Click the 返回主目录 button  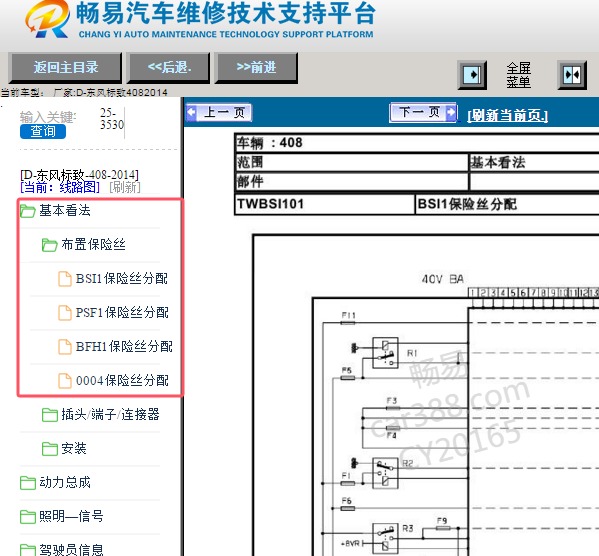point(65,68)
